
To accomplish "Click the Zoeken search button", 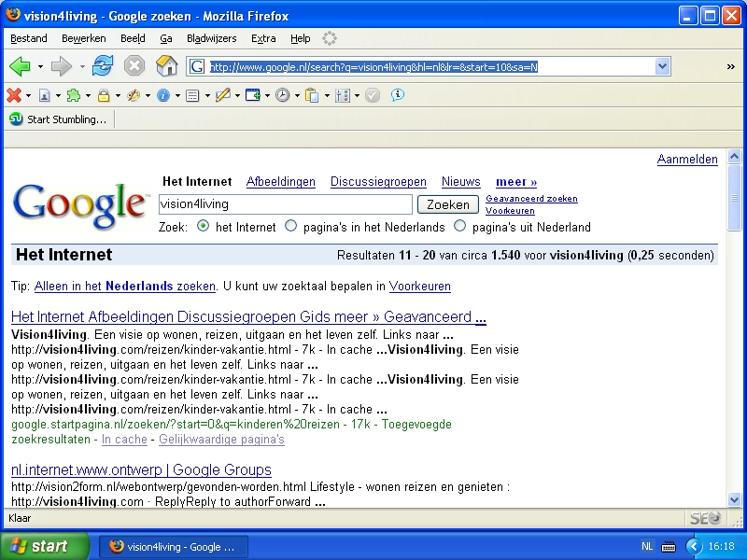I will click(x=447, y=204).
